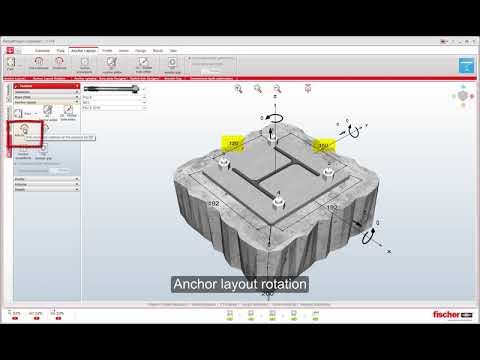Click the second bottom center step icon
The height and width of the screenshot is (360, 480).
click(251, 315)
